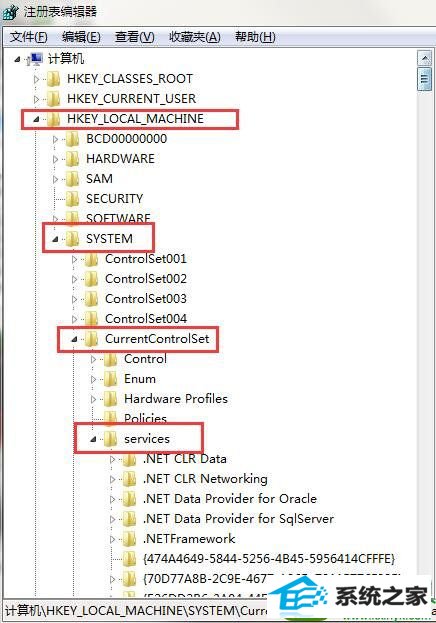Collapse the services key arrow
Image resolution: width=436 pixels, height=623 pixels.
(x=93, y=439)
